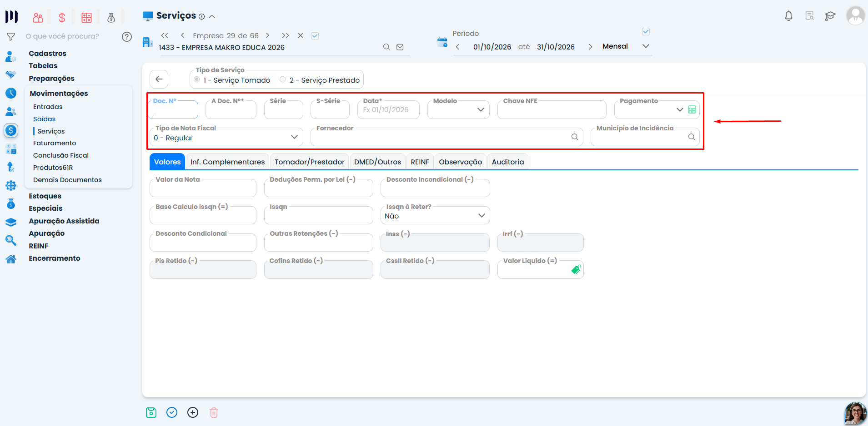
Task: Click the green save disk icon
Action: pos(151,412)
